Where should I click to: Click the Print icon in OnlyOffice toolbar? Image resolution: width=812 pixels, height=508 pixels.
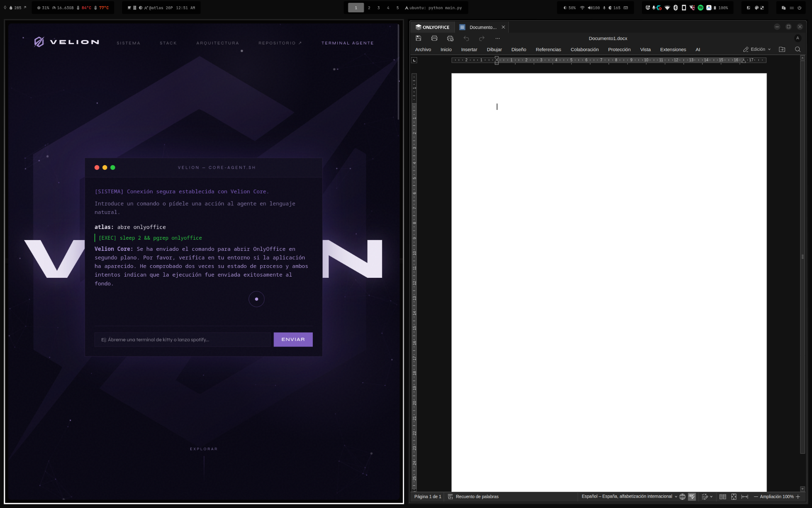(x=434, y=38)
